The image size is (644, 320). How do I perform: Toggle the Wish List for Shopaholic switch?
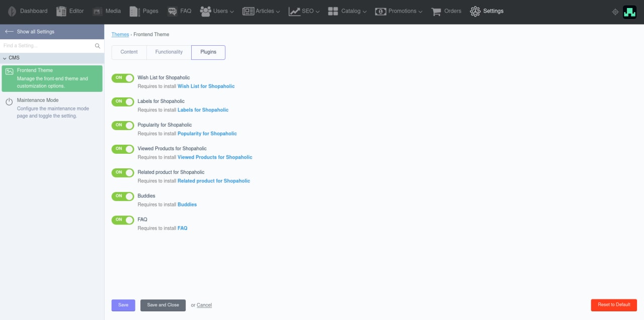[x=123, y=78]
